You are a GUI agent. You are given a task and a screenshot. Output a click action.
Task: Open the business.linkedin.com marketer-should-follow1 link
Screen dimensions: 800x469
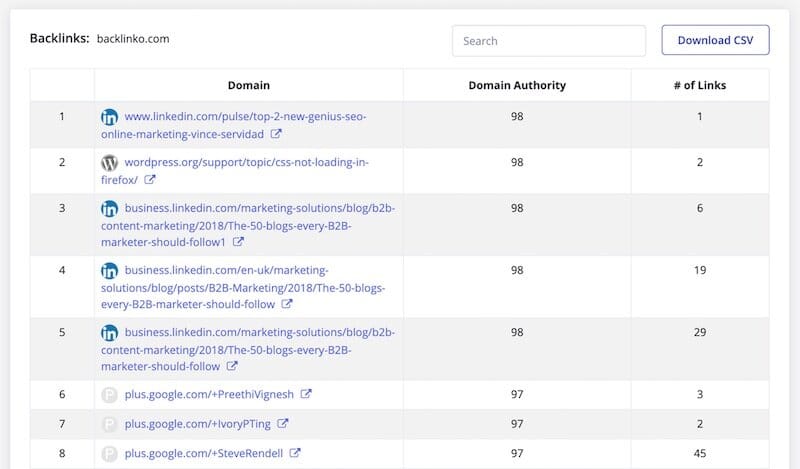click(248, 225)
